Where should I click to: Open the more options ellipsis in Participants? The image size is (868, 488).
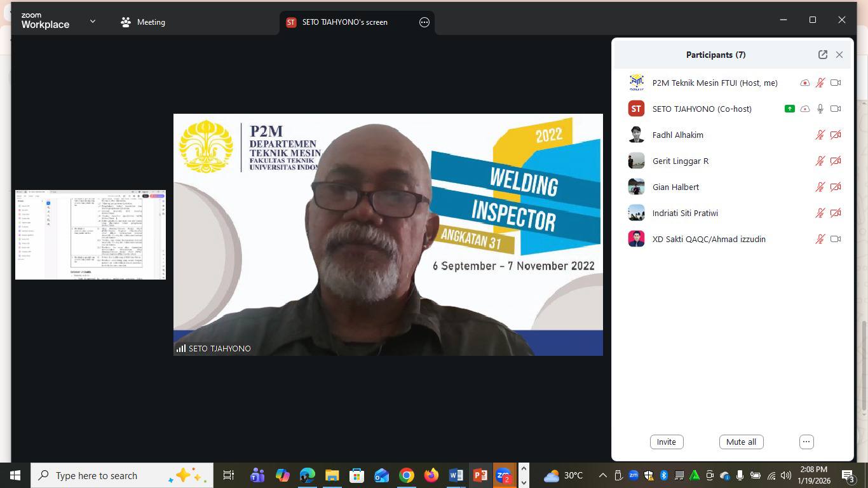click(x=806, y=442)
